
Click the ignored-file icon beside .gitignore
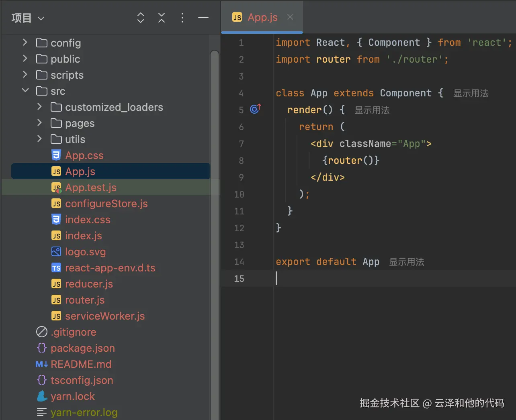(x=41, y=332)
